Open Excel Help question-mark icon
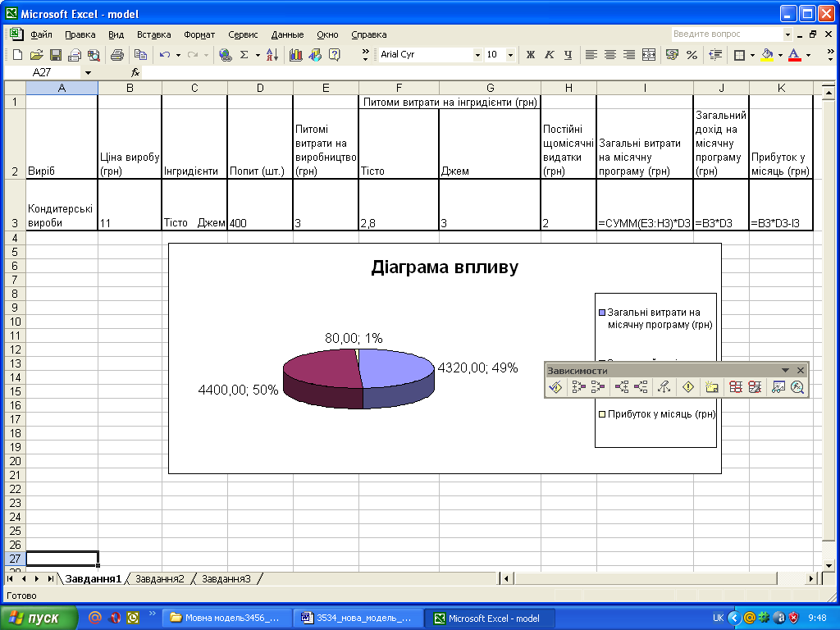The height and width of the screenshot is (630, 840). [x=335, y=55]
